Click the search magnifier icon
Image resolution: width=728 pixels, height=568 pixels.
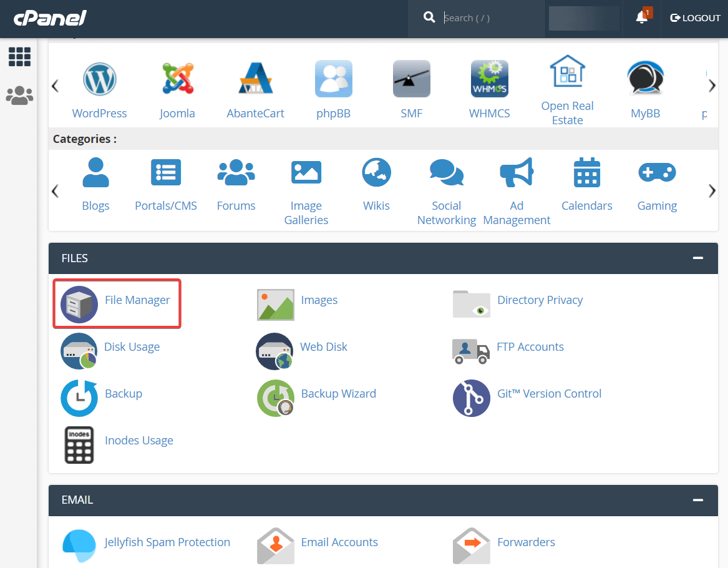click(x=429, y=17)
